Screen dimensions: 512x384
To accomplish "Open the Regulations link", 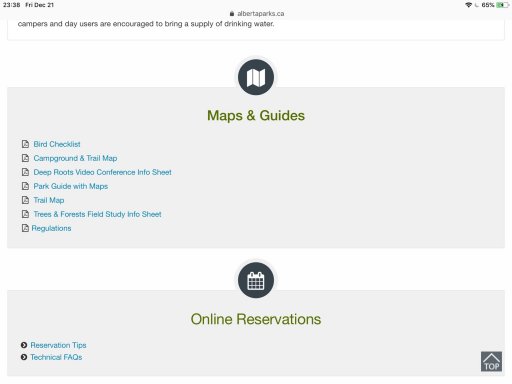I will coord(51,228).
